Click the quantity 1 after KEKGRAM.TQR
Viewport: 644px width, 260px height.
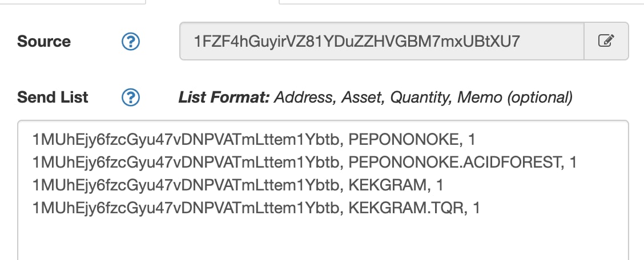pos(476,208)
